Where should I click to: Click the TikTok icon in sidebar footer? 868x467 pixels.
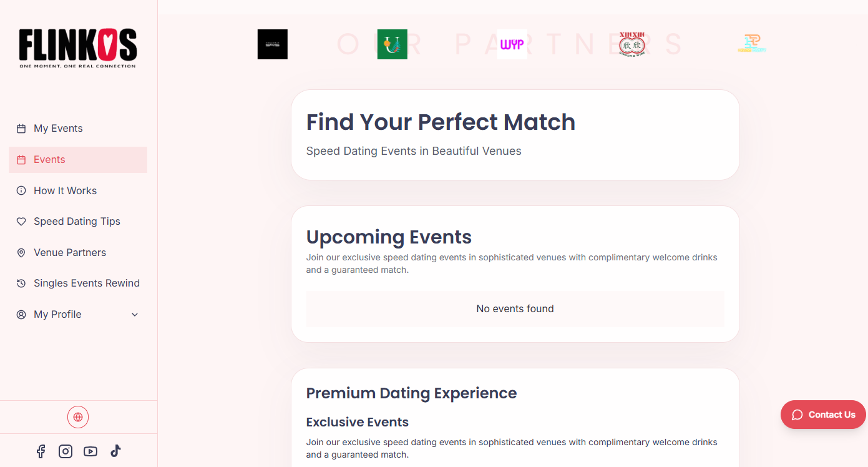pyautogui.click(x=115, y=451)
